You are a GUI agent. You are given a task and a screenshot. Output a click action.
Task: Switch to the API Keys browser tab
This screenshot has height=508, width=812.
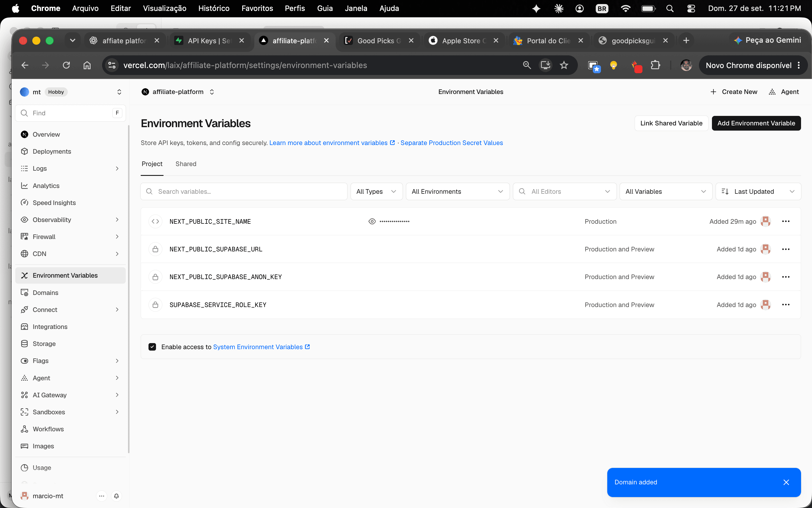(x=210, y=41)
